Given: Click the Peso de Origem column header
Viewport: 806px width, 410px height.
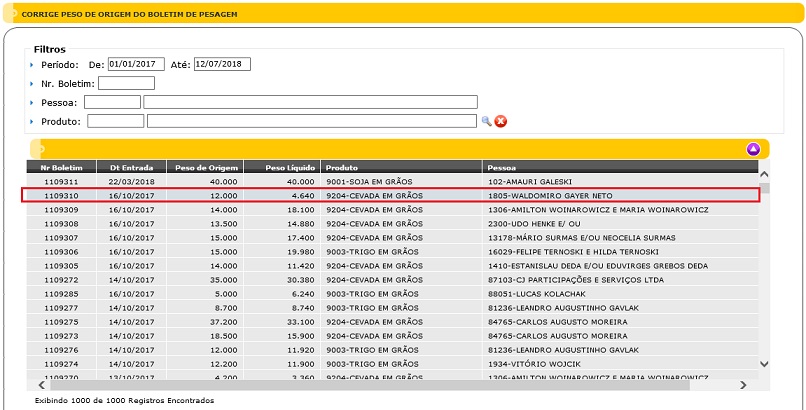Looking at the screenshot, I should [203, 167].
